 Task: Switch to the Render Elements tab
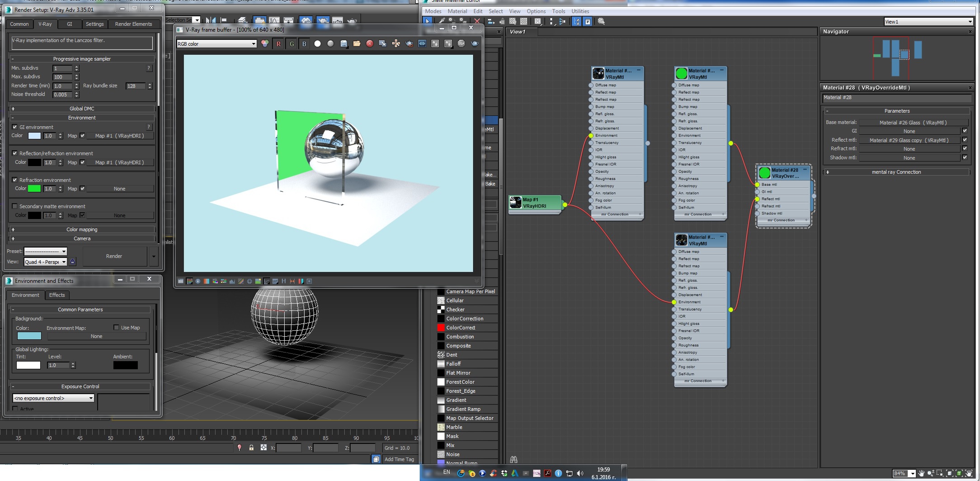click(x=133, y=24)
